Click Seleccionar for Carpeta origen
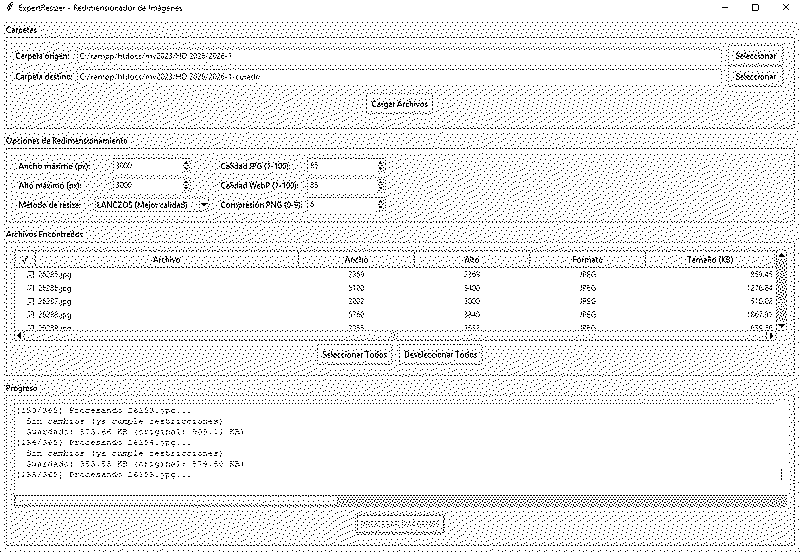Image resolution: width=800 pixels, height=552 pixels. coord(755,56)
